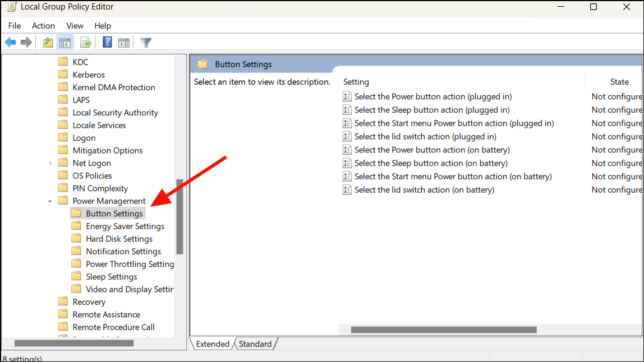Select the Sleep Settings folder
Image resolution: width=644 pixels, height=362 pixels.
pyautogui.click(x=110, y=276)
